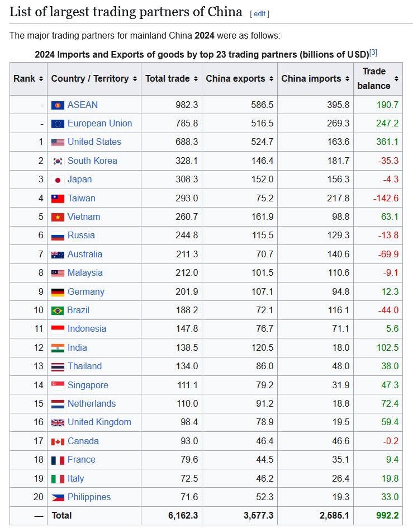Viewport: 413px width, 532px height.
Task: Click the Singapore flag icon
Action: [58, 385]
